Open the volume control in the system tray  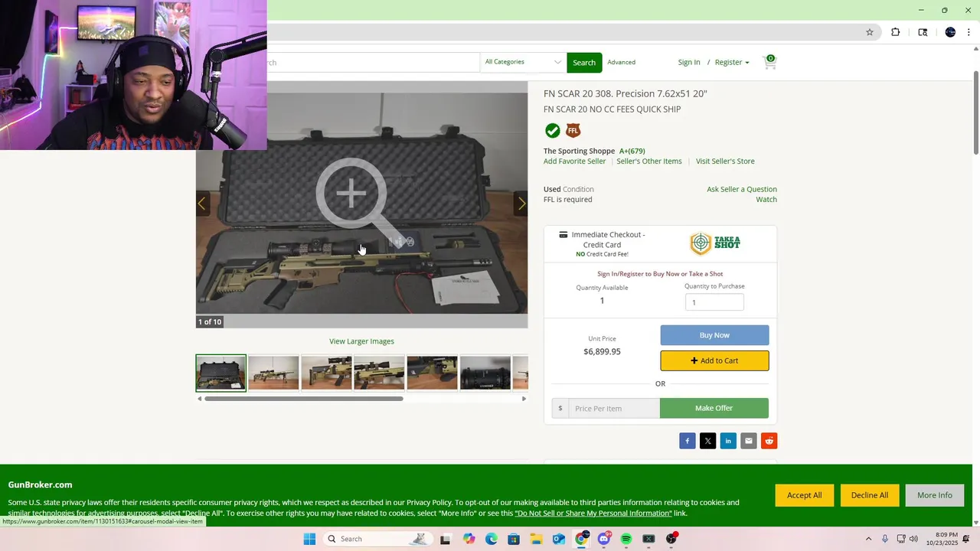click(x=913, y=539)
